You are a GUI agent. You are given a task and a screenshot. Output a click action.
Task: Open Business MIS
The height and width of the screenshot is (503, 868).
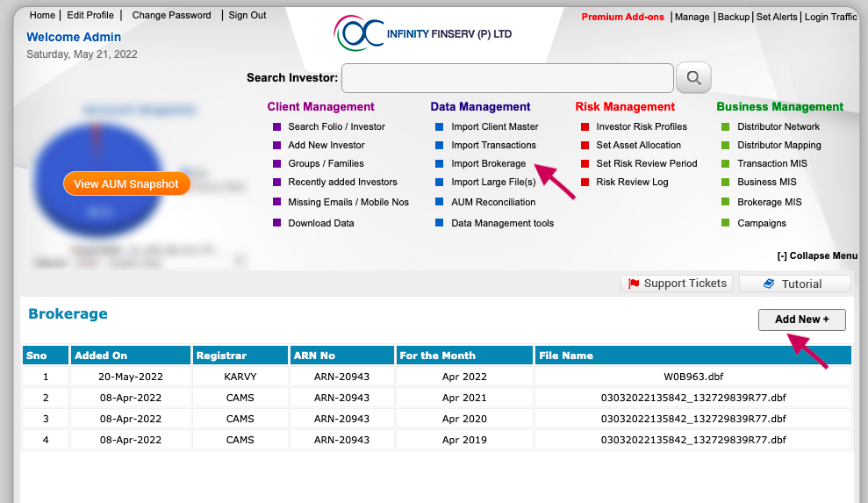pyautogui.click(x=767, y=182)
